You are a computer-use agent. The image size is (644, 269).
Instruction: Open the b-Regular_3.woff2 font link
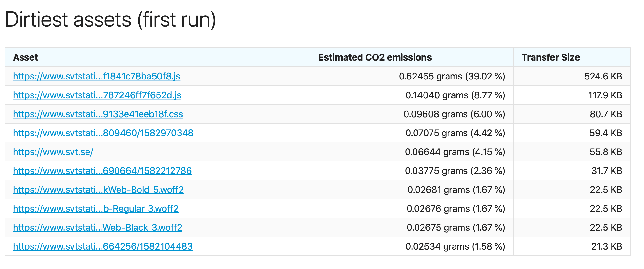click(x=96, y=209)
